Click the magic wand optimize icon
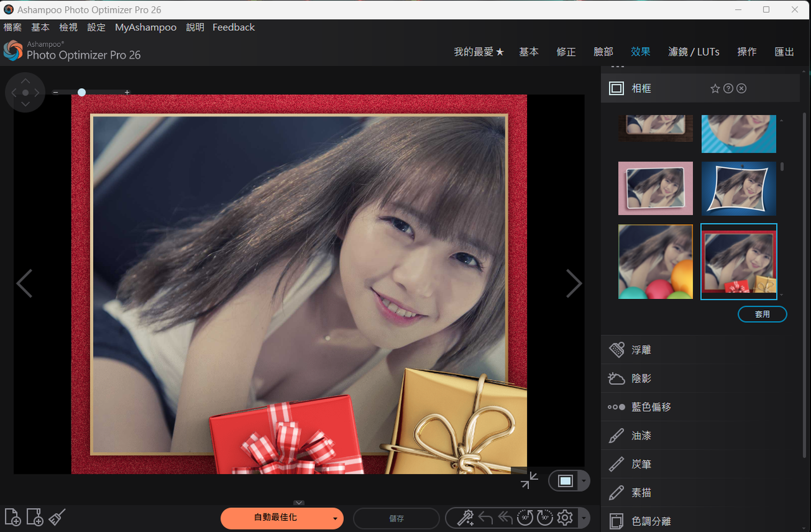811x532 pixels. tap(466, 517)
